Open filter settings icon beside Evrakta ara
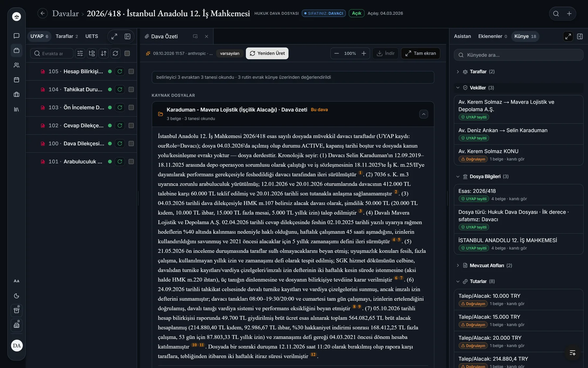 coord(80,53)
